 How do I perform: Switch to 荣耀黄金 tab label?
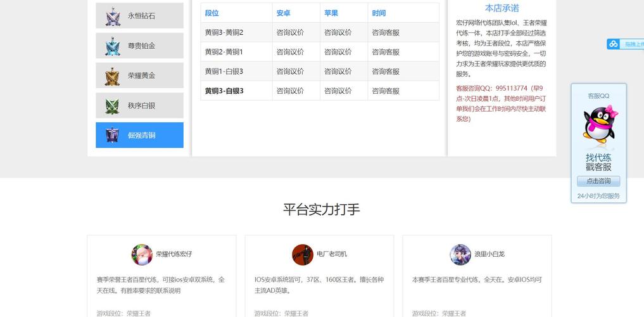click(x=141, y=75)
